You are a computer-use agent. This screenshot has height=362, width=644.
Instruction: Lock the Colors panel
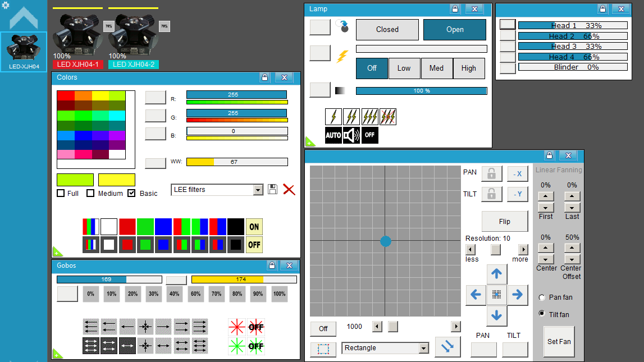pyautogui.click(x=265, y=77)
